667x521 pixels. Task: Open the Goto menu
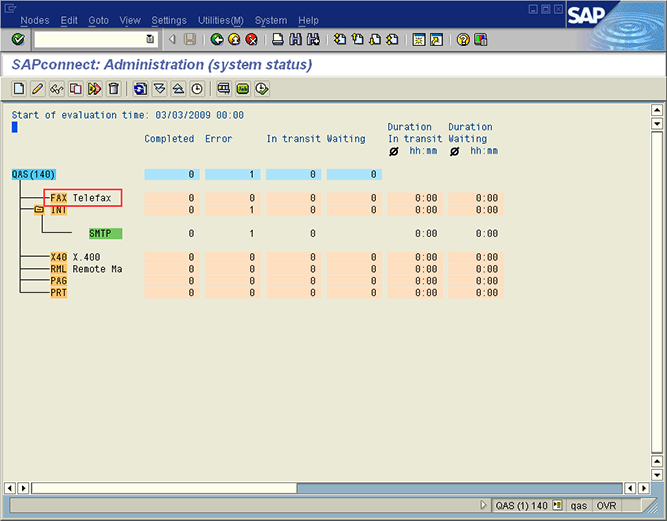pos(98,20)
